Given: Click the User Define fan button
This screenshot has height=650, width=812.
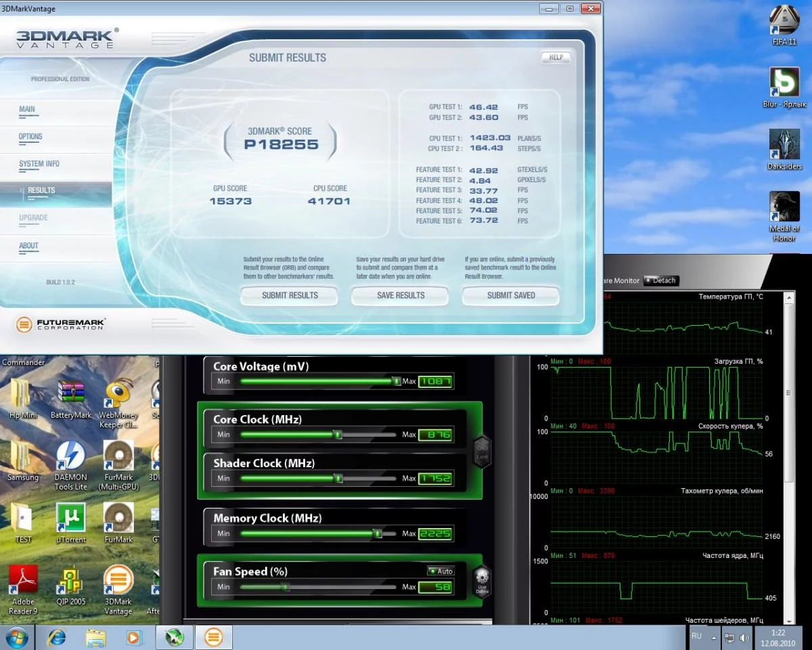Looking at the screenshot, I should 482,582.
